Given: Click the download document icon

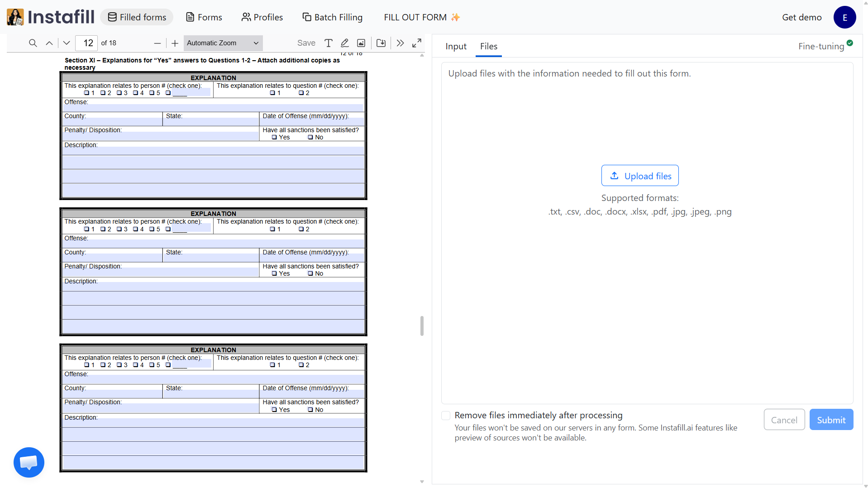Looking at the screenshot, I should coord(381,43).
